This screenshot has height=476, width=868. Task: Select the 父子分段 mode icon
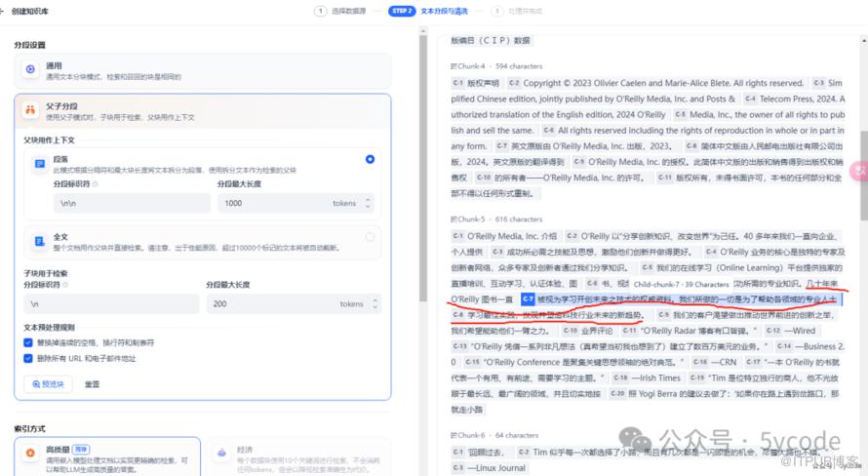click(x=30, y=110)
